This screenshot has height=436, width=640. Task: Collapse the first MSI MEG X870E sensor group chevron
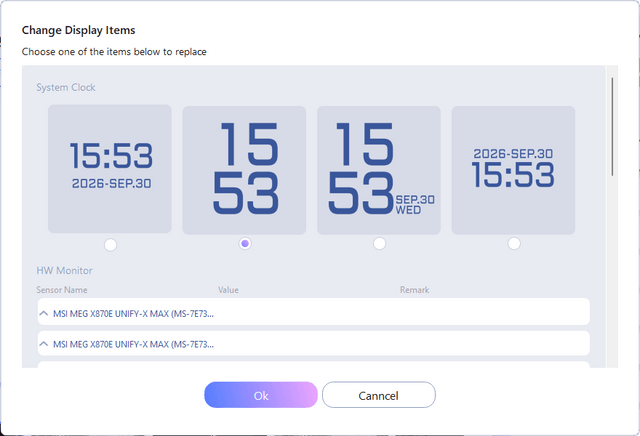click(44, 314)
